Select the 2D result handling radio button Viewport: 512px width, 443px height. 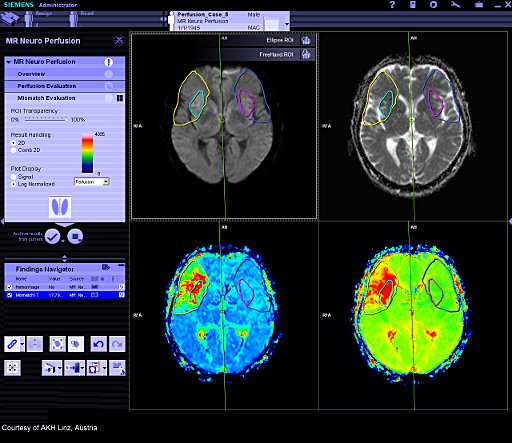[14, 143]
